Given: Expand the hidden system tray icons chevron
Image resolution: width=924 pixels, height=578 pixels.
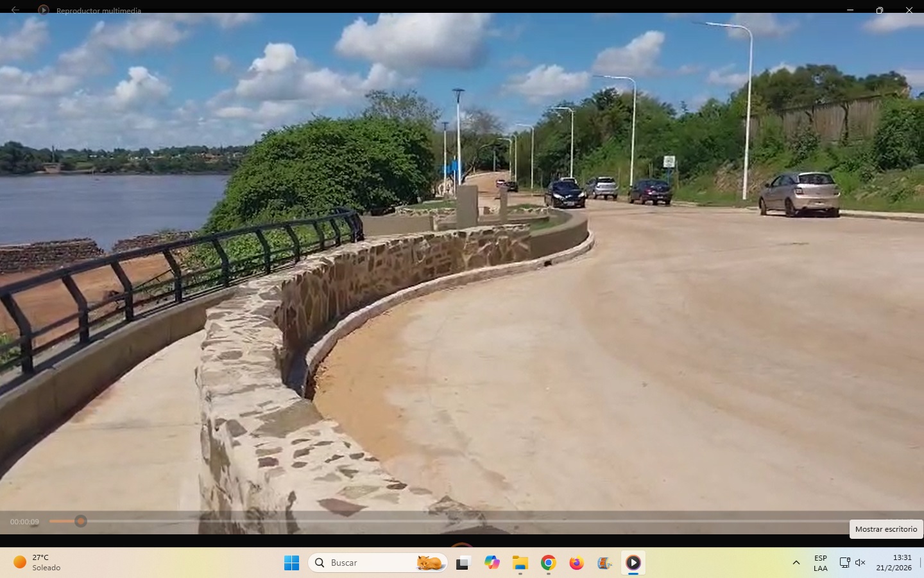Looking at the screenshot, I should tap(796, 563).
